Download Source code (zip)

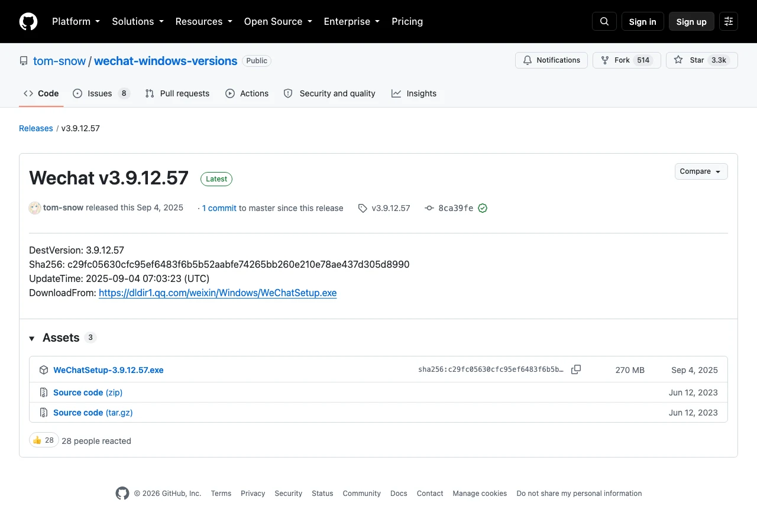88,392
